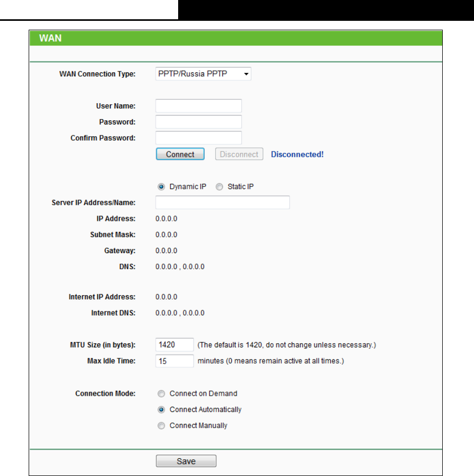Click the Internet IP Address value
474x476 pixels.
pyautogui.click(x=166, y=297)
